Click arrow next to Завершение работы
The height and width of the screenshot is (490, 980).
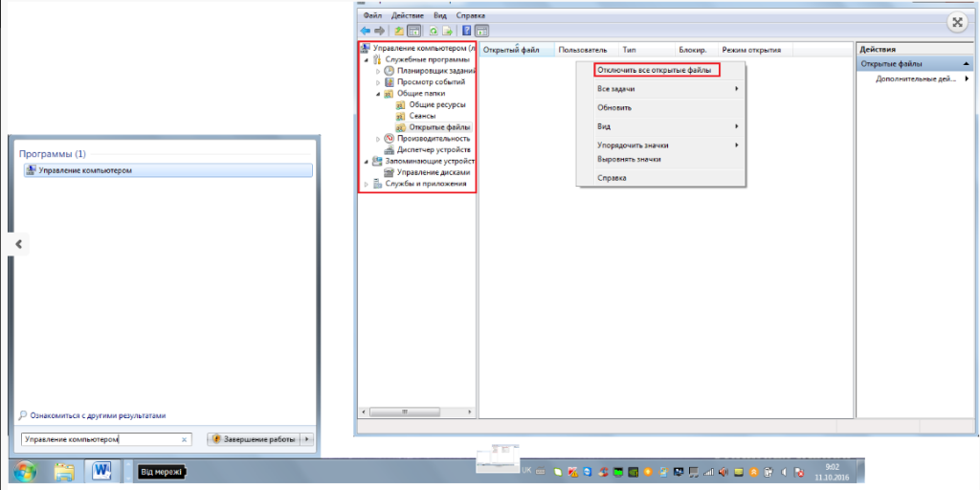306,439
